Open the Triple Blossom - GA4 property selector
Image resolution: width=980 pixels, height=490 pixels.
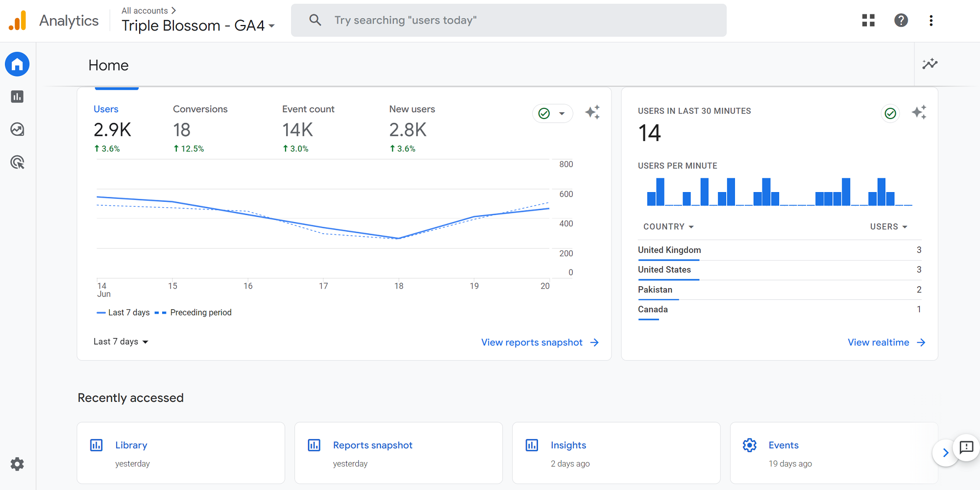[x=198, y=25]
